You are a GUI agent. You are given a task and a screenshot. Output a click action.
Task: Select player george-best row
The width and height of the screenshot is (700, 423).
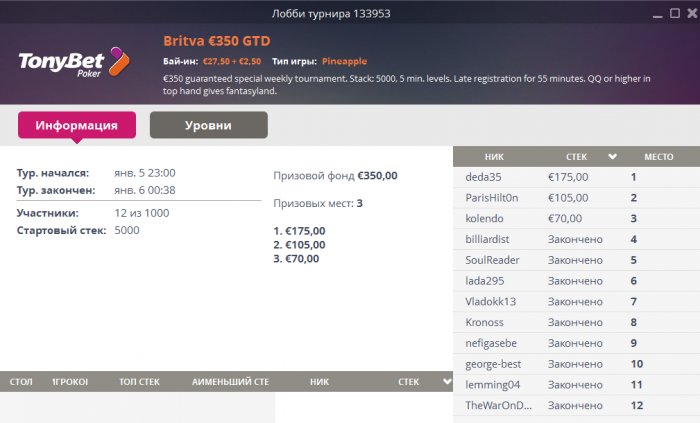[x=576, y=364]
